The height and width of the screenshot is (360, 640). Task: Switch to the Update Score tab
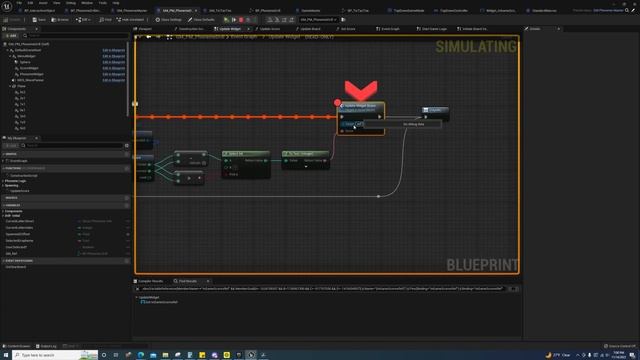click(x=268, y=29)
